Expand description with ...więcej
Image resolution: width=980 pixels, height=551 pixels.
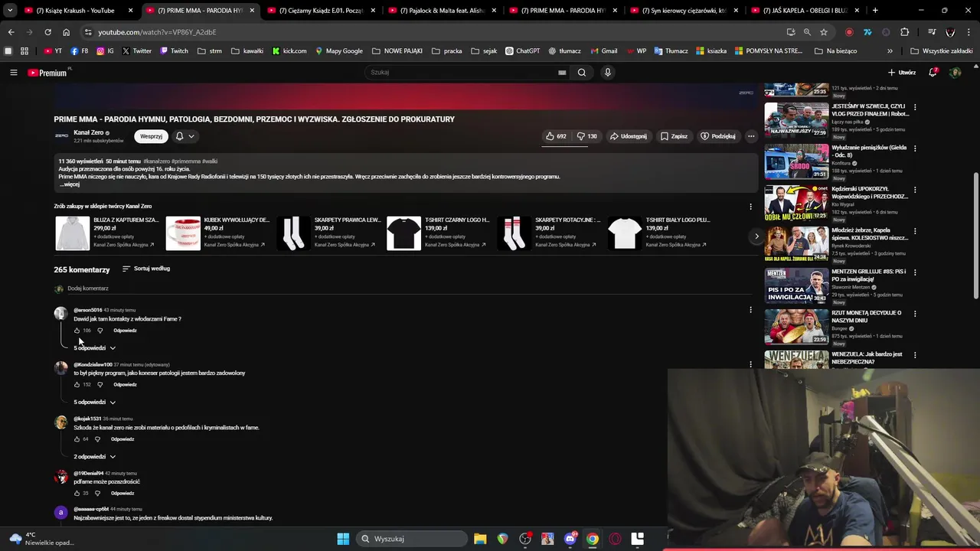point(70,184)
